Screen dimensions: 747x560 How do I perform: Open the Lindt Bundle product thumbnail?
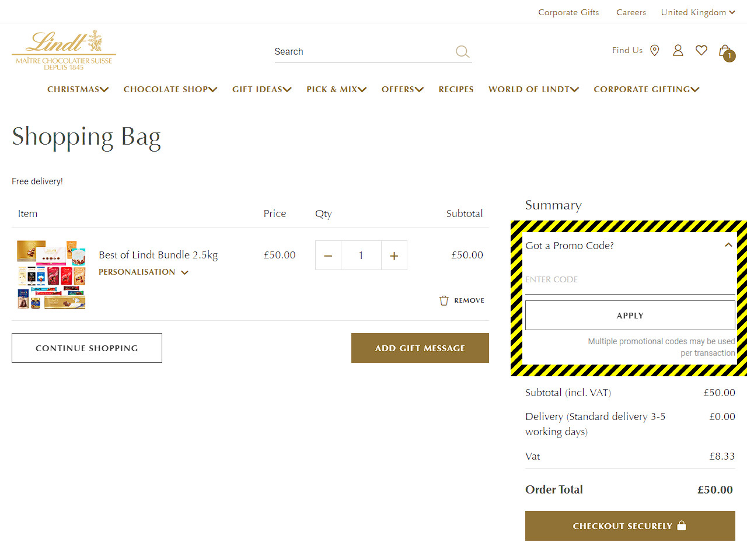pos(51,274)
